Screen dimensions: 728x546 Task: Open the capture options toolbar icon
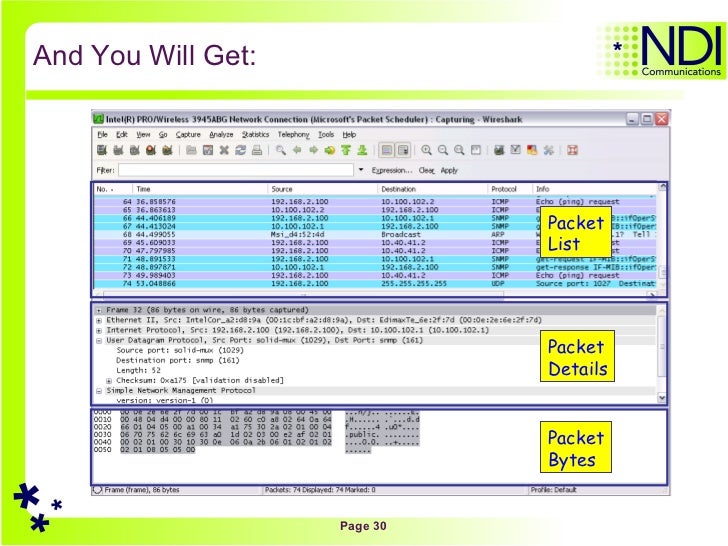(118, 150)
